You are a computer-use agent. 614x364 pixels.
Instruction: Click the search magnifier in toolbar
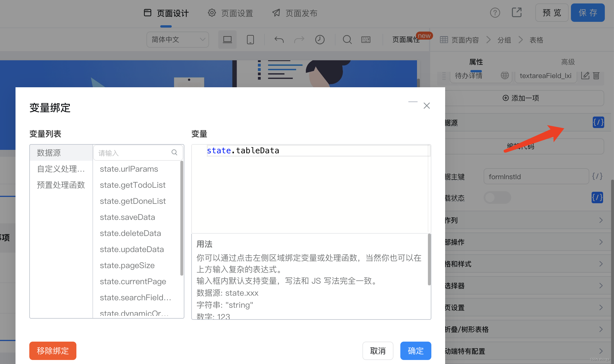[347, 40]
